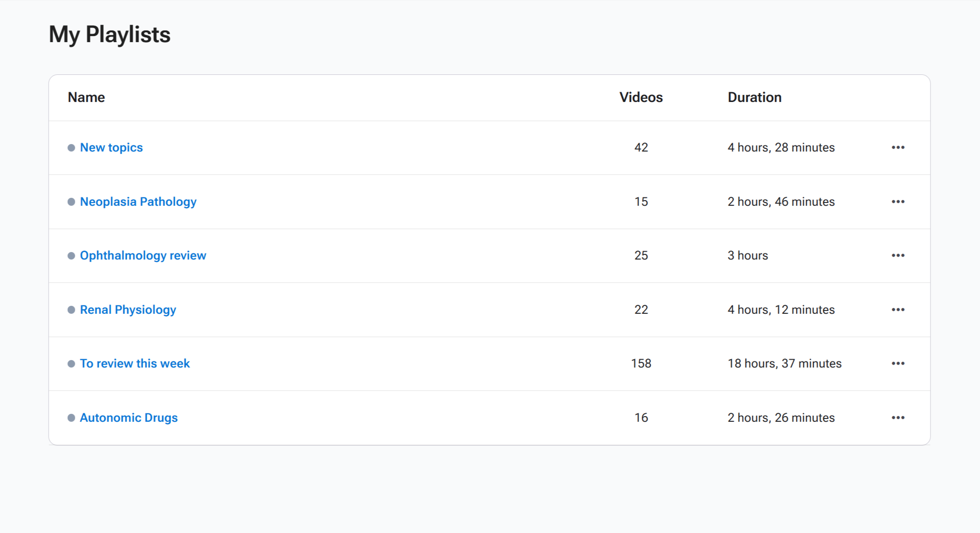Click the video count 15
The height and width of the screenshot is (533, 980).
tap(641, 202)
